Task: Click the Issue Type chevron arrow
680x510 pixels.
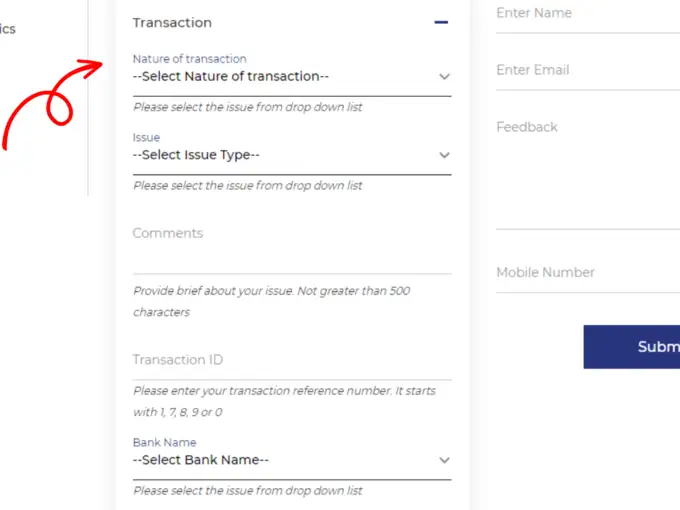Action: tap(444, 156)
